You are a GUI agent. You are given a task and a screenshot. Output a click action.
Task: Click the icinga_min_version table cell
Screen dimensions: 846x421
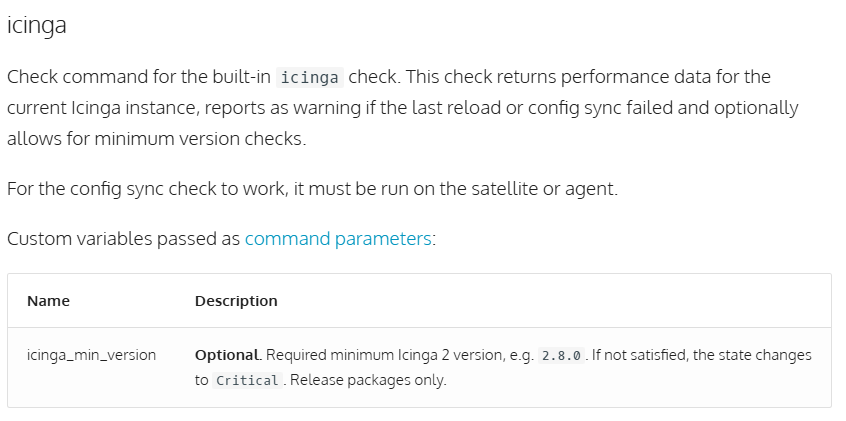coord(92,355)
